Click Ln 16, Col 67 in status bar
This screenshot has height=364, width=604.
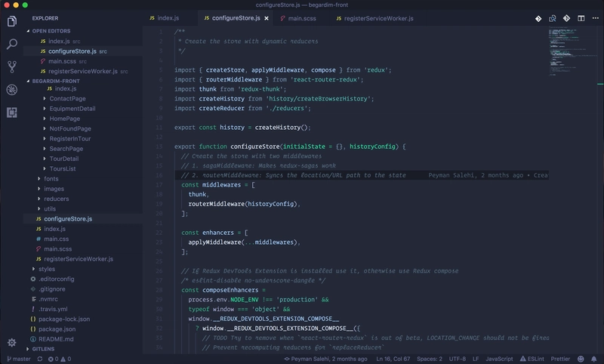point(393,359)
